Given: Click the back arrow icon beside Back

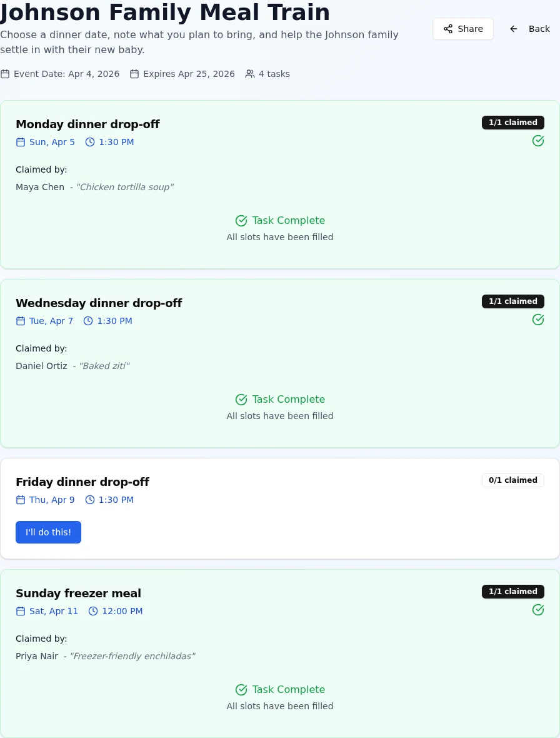Looking at the screenshot, I should point(514,29).
